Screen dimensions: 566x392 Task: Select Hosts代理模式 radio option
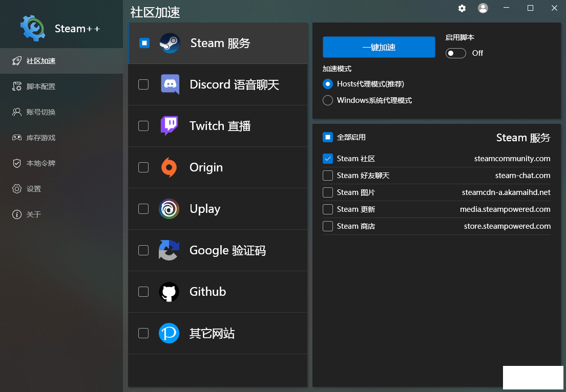pyautogui.click(x=328, y=84)
